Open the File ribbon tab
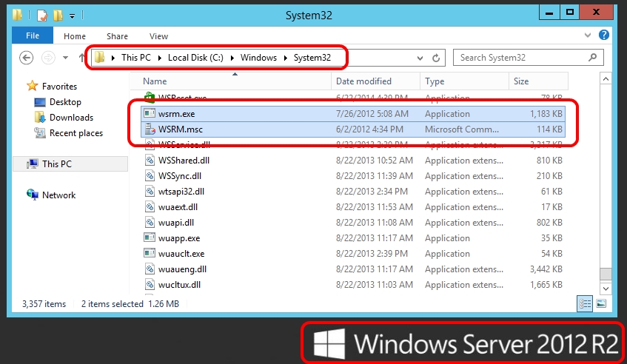 (x=33, y=36)
